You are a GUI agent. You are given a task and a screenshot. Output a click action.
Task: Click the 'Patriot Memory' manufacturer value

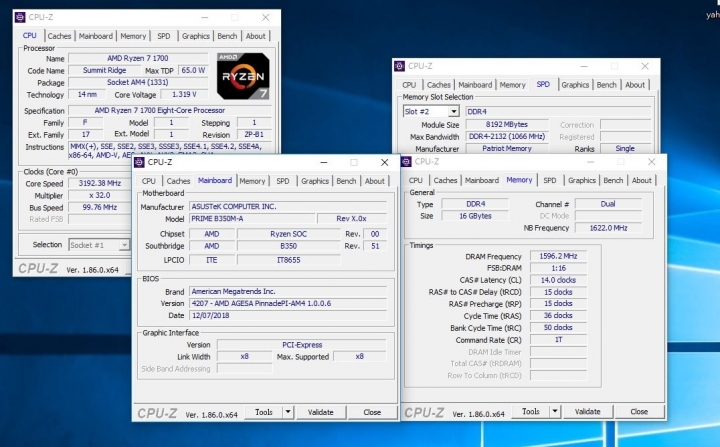click(507, 149)
